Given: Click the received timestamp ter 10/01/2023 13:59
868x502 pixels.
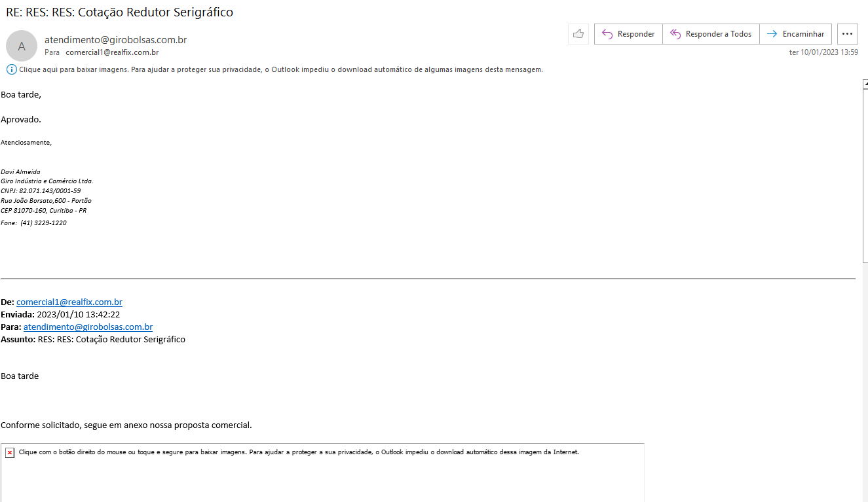Looking at the screenshot, I should (823, 52).
